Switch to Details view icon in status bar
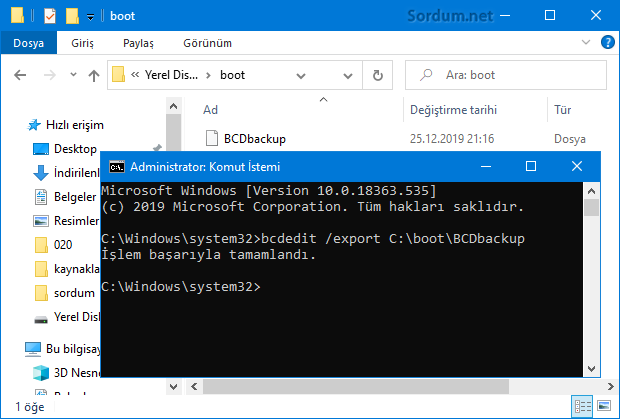Viewport: 620px width, 419px height. pyautogui.click(x=582, y=406)
